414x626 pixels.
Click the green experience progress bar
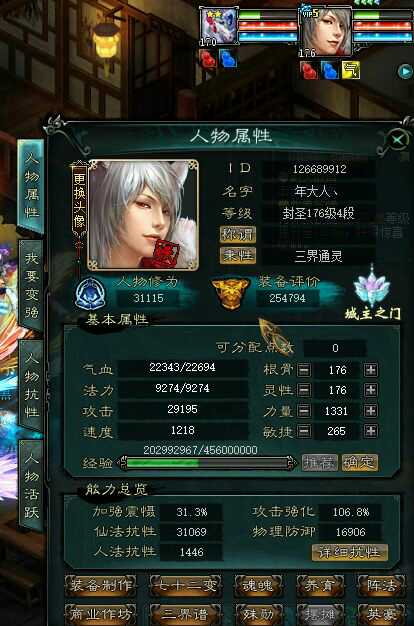[x=208, y=463]
